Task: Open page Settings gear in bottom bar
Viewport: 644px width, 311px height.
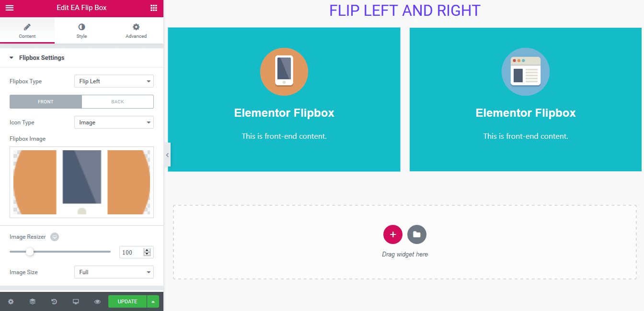Action: tap(11, 301)
